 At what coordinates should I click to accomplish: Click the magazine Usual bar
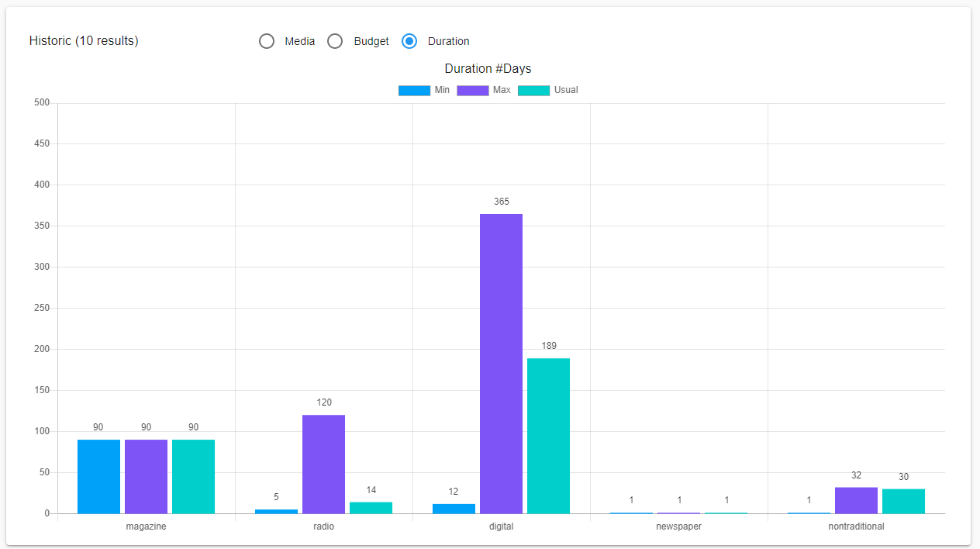(x=193, y=476)
